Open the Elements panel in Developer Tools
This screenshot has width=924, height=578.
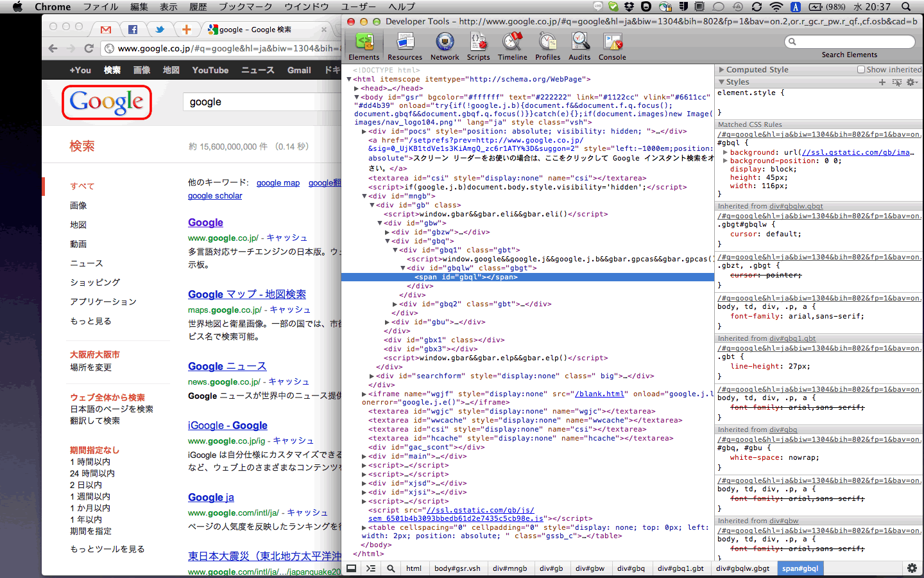pyautogui.click(x=364, y=46)
